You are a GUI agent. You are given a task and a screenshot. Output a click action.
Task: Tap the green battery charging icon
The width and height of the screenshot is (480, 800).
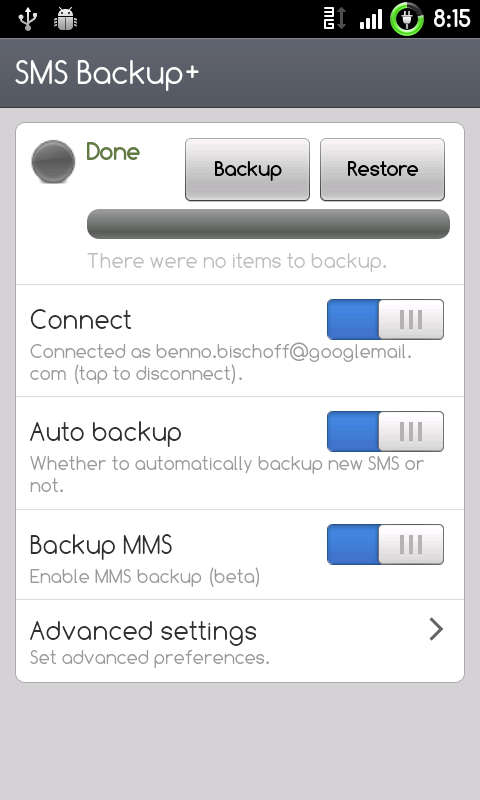(407, 19)
